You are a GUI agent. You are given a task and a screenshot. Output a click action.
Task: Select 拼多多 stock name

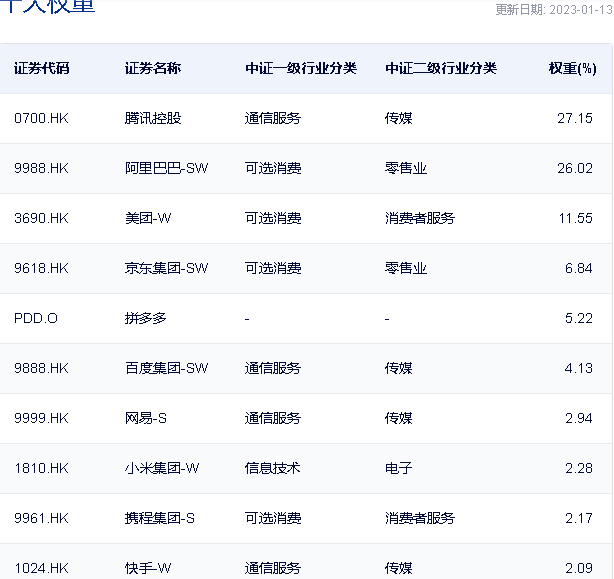[146, 318]
